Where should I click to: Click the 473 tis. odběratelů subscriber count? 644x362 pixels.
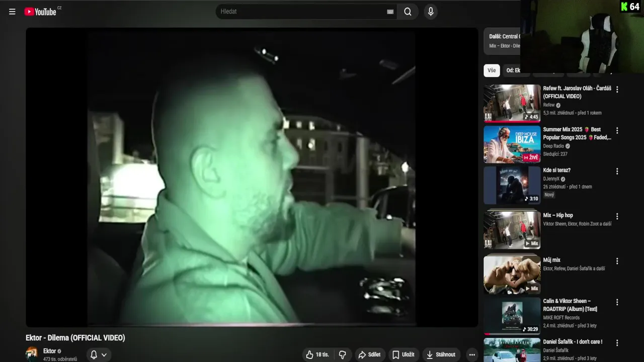(x=60, y=359)
